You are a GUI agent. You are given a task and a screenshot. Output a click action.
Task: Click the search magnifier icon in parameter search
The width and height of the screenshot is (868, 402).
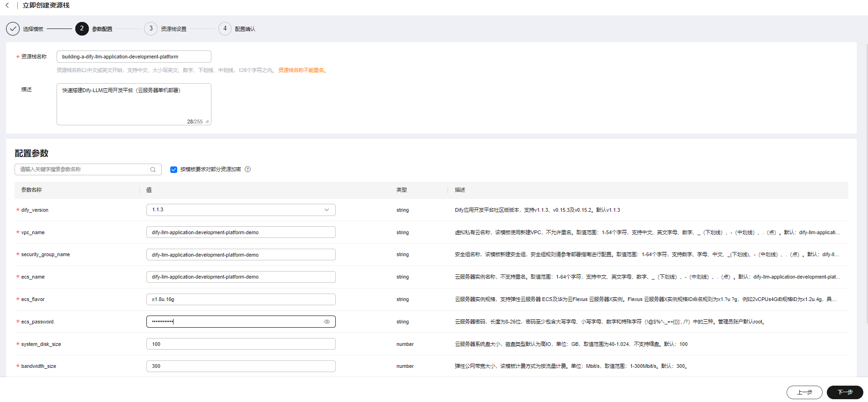153,170
